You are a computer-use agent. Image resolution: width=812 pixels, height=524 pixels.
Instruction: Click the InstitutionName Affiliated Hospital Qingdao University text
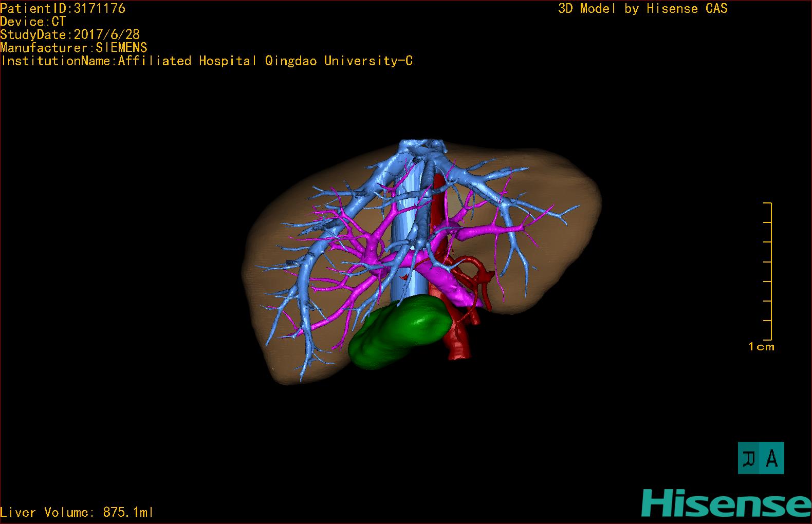tap(207, 61)
